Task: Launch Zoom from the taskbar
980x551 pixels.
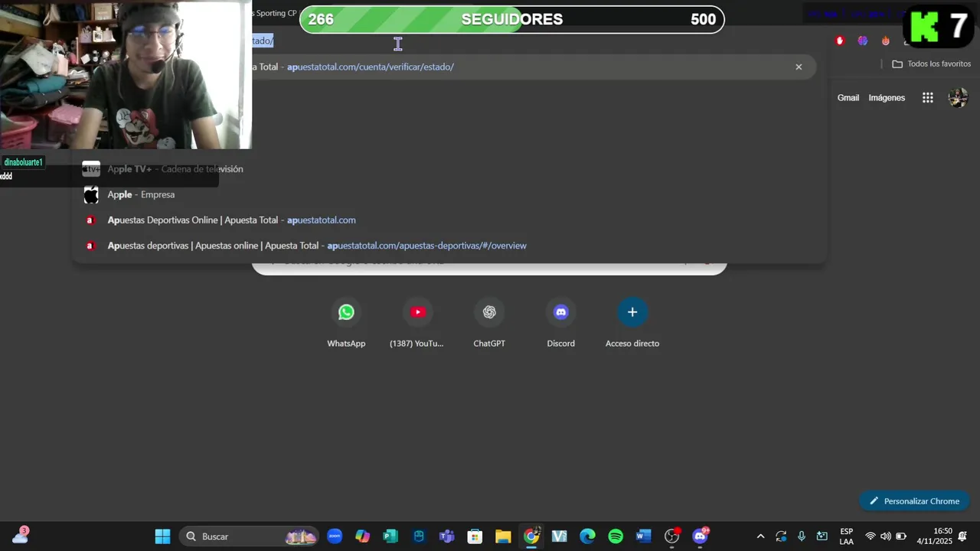Action: click(x=335, y=536)
